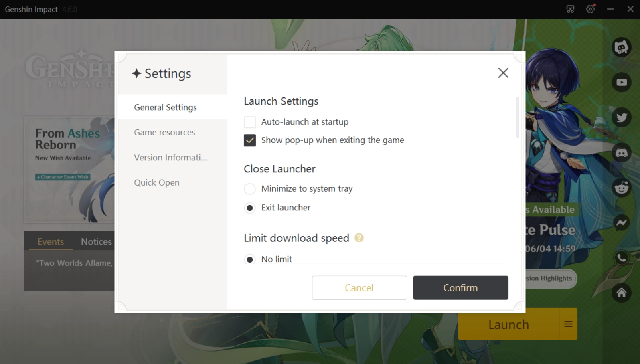
Task: Open Quick Open settings section
Action: click(172, 182)
